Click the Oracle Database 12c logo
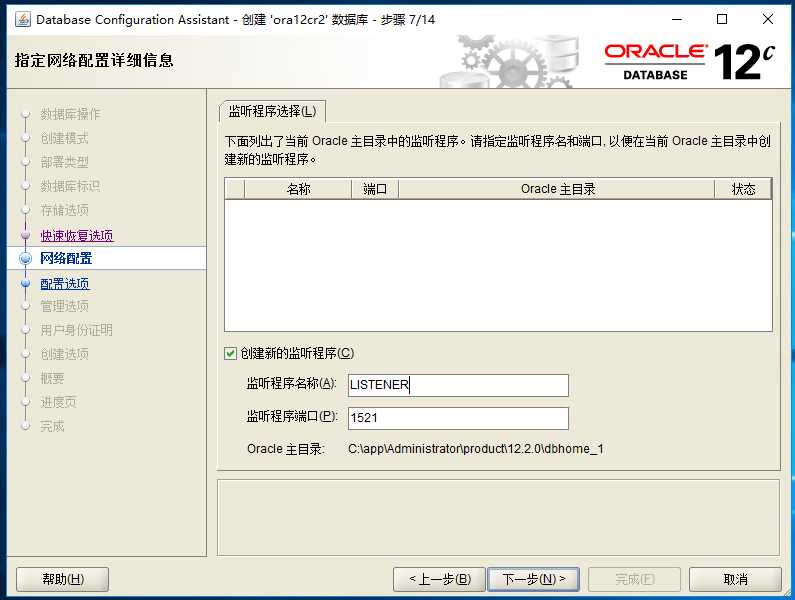The height and width of the screenshot is (600, 795). (x=690, y=62)
